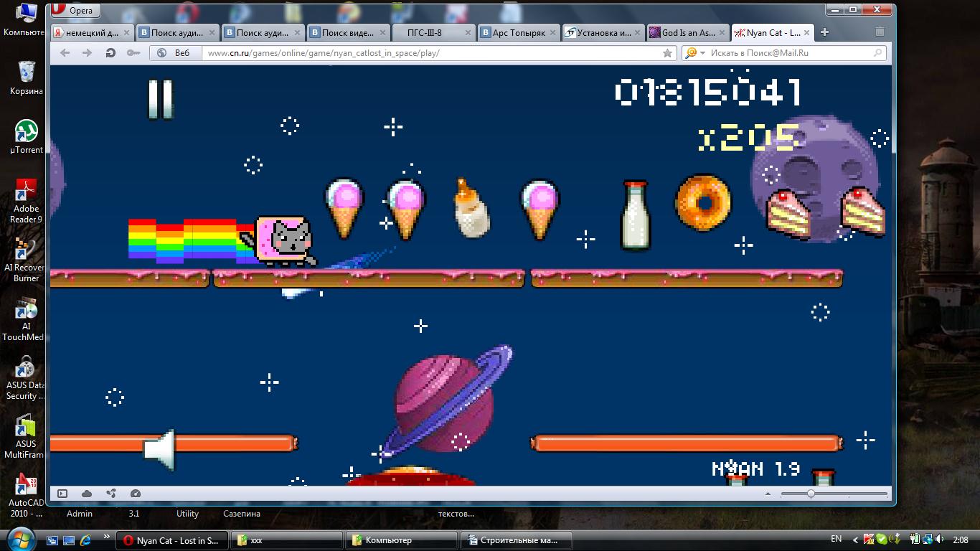
Task: Open a new tab with plus button
Action: click(824, 32)
